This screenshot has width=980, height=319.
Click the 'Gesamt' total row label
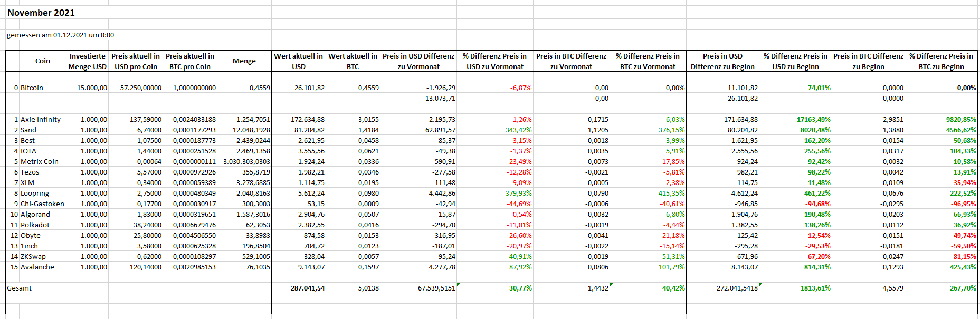click(19, 288)
